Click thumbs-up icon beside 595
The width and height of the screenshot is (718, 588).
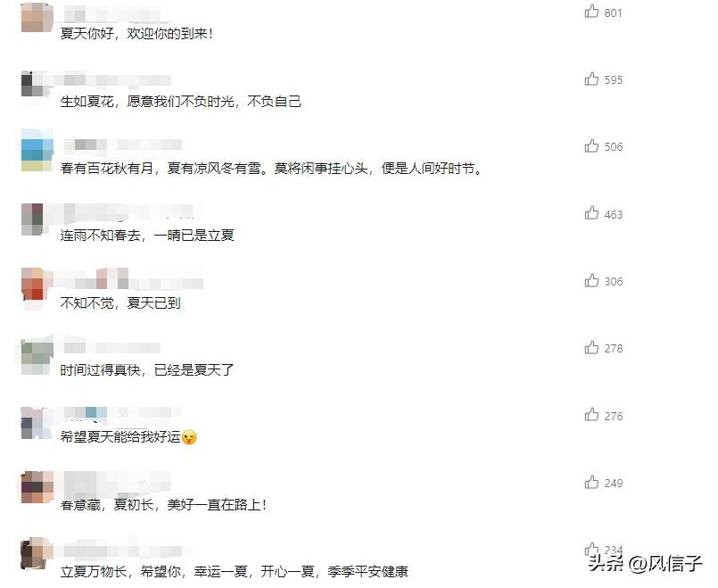591,79
